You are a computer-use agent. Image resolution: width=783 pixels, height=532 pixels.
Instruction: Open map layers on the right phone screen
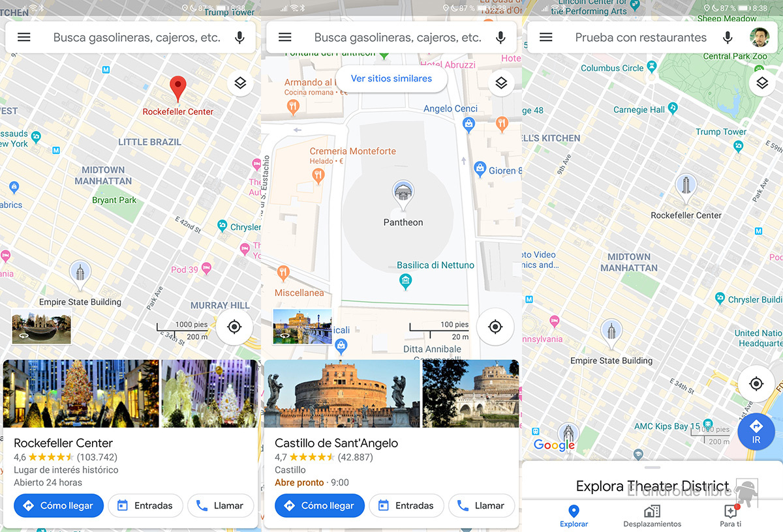pos(762,83)
